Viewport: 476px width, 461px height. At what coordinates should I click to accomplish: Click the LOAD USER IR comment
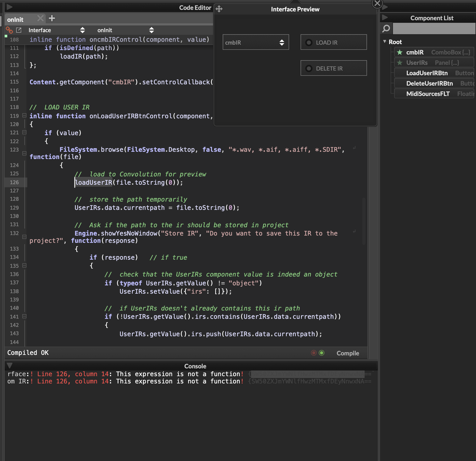click(x=59, y=107)
